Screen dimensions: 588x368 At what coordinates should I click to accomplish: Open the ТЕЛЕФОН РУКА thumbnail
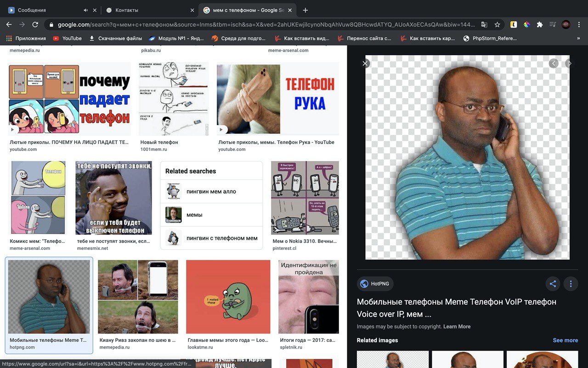coord(278,99)
